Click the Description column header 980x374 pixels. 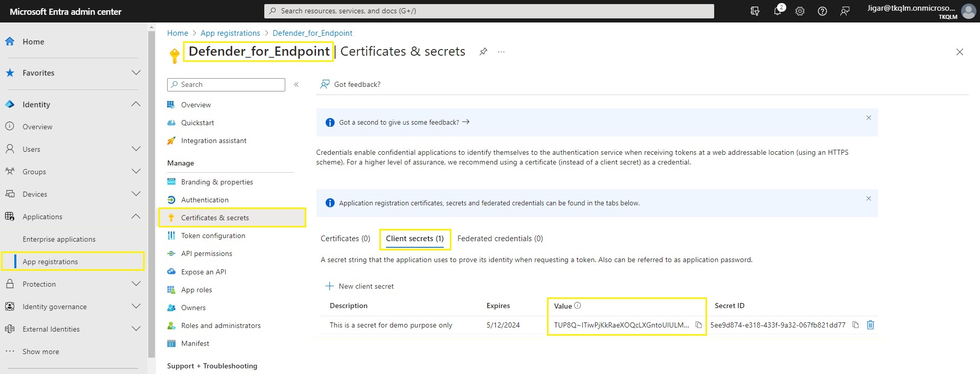(349, 306)
